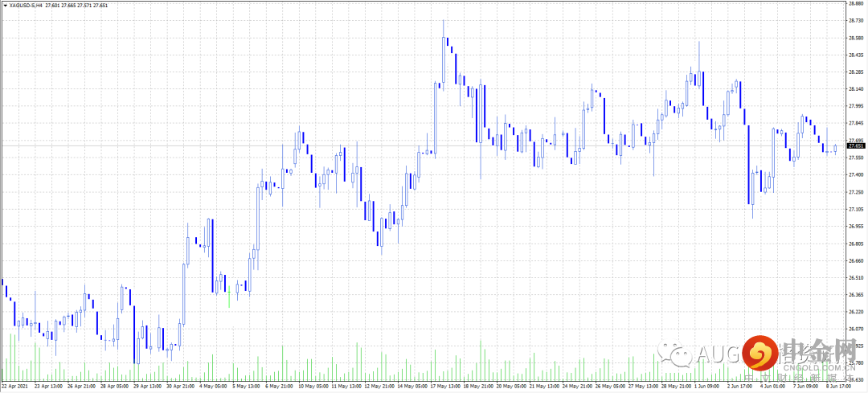Click the 27.105 price axis label
The image size is (868, 393).
coord(856,209)
